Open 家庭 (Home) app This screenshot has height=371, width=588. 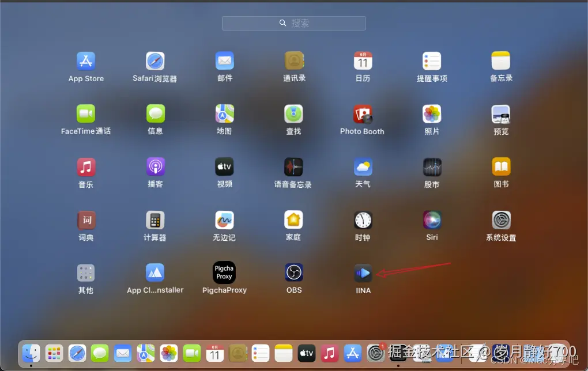point(293,220)
